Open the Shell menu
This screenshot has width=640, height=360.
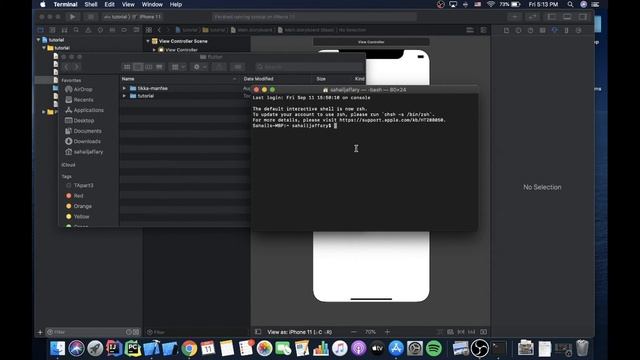click(91, 4)
